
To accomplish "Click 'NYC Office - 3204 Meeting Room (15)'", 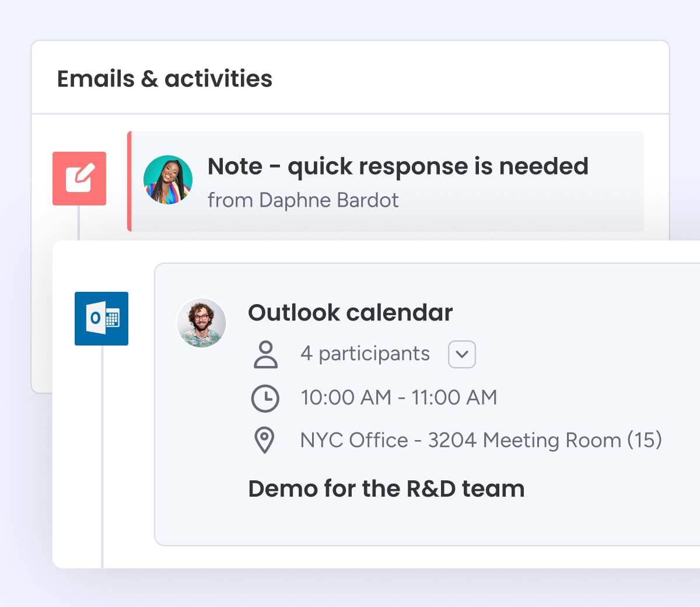I will point(481,440).
